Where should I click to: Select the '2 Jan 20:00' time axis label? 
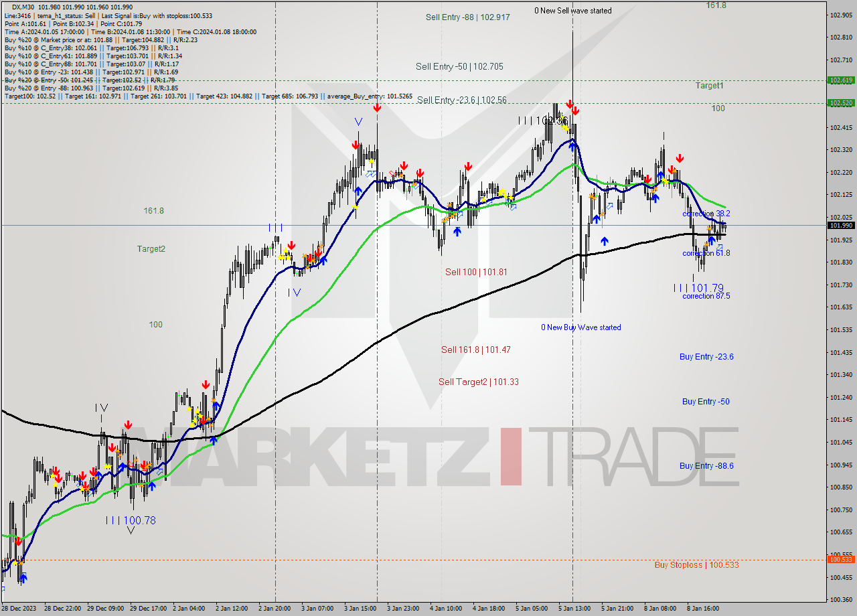tap(275, 609)
